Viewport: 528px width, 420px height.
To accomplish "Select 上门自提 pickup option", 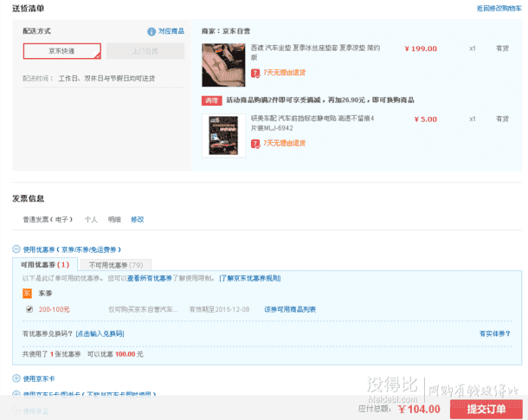I will (x=145, y=51).
